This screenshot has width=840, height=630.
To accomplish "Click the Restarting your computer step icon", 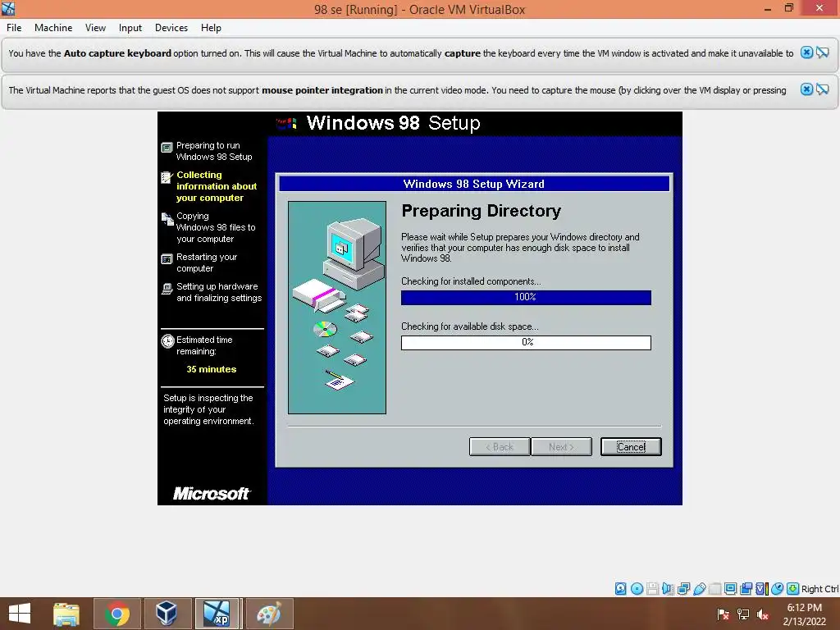I will [x=167, y=259].
